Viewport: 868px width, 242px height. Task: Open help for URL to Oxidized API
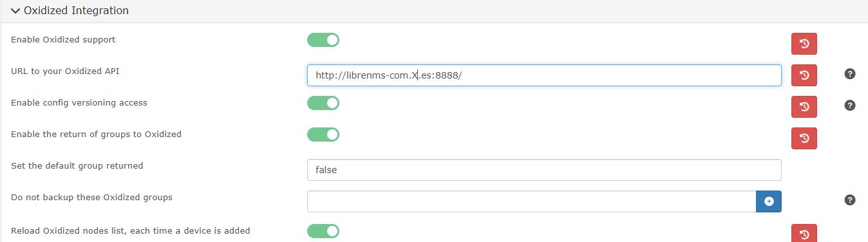click(x=849, y=73)
